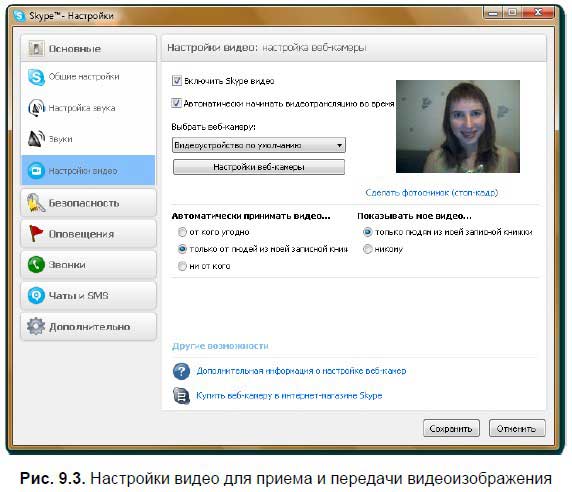Open the Оповещения section

point(88,234)
